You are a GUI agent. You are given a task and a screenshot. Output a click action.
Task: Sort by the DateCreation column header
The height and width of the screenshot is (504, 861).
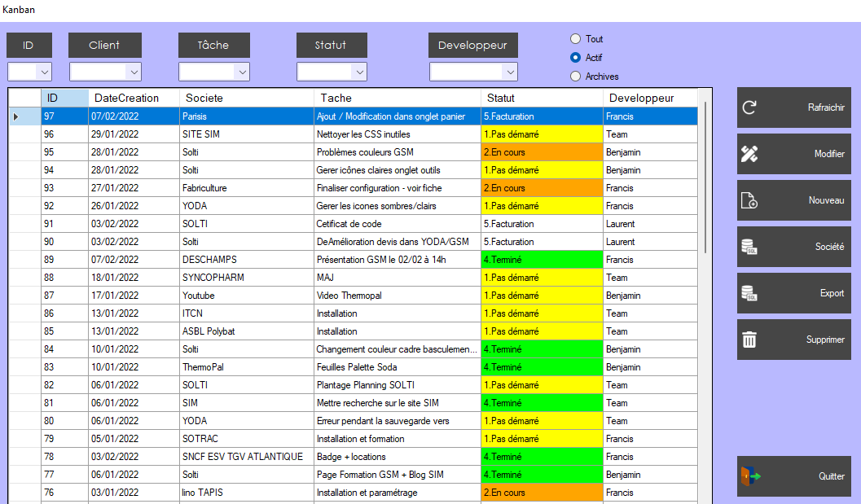click(x=134, y=98)
